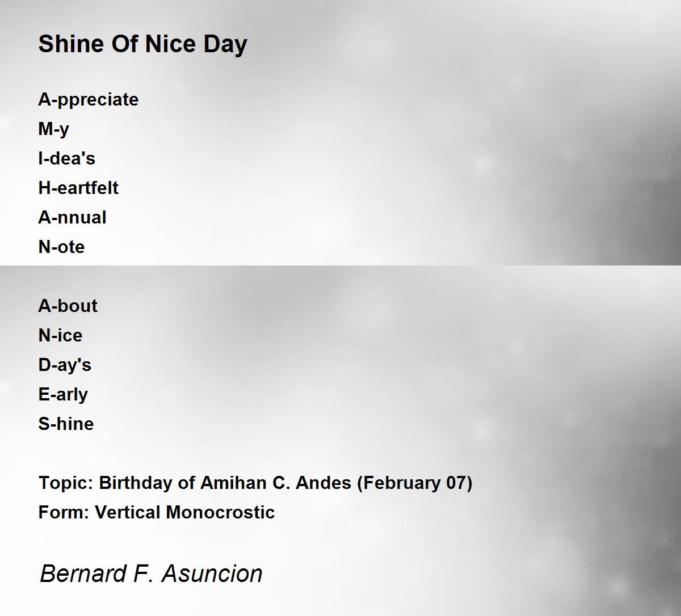Viewport: 681px width, 616px height.
Task: Select the A-bout line
Action: click(68, 306)
